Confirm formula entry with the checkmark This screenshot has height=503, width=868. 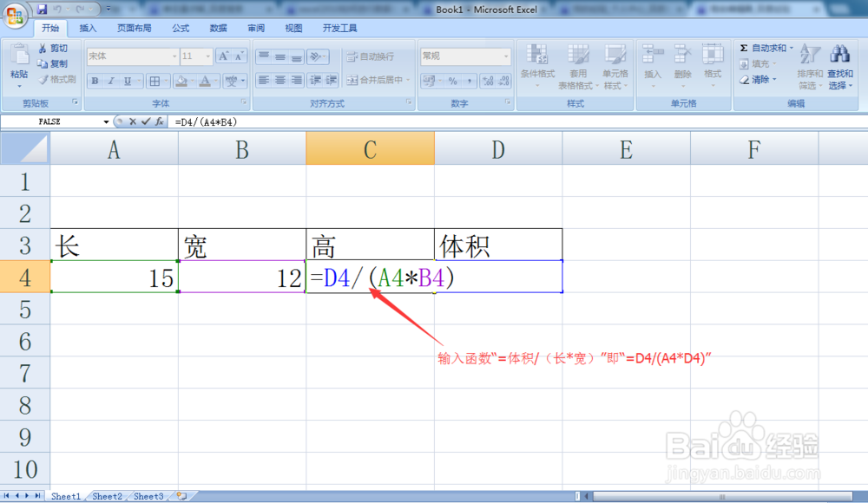click(x=146, y=121)
